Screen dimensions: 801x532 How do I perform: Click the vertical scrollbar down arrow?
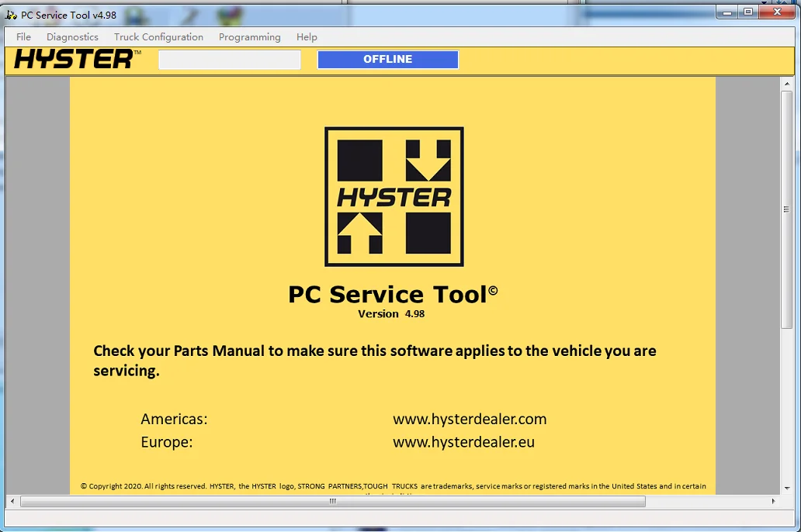(x=787, y=488)
